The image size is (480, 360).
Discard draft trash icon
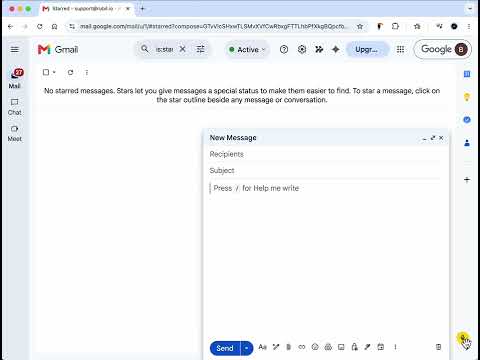click(x=438, y=347)
